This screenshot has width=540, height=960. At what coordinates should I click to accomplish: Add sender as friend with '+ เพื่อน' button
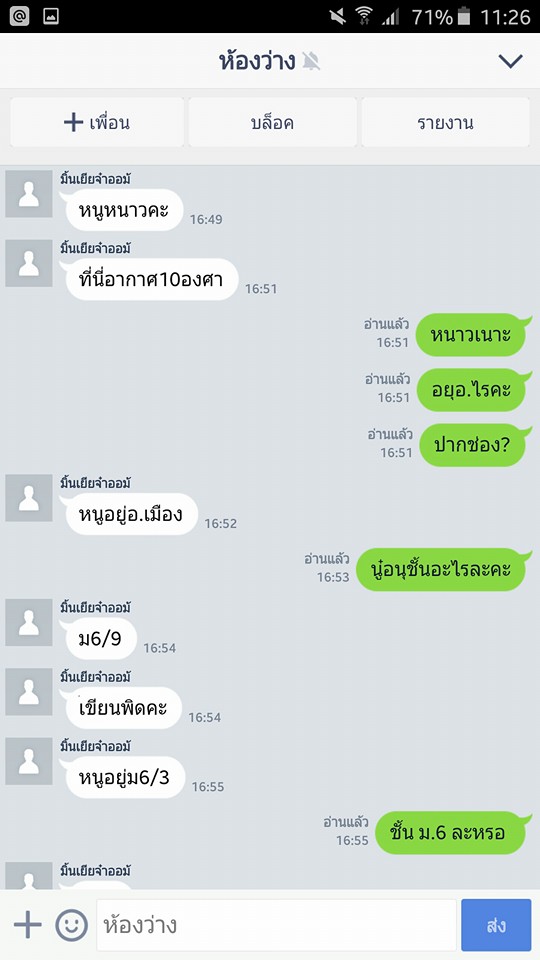coord(97,122)
